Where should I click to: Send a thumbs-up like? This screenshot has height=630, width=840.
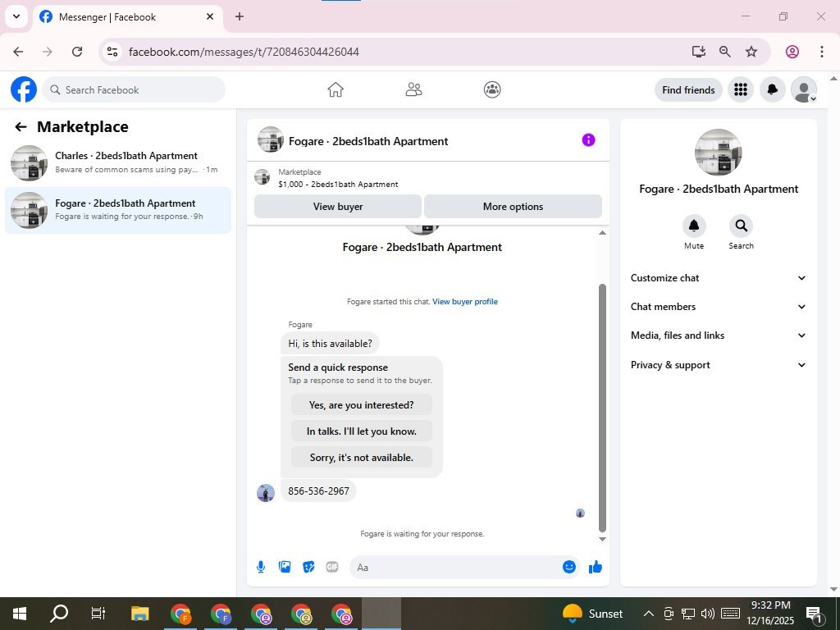tap(596, 567)
